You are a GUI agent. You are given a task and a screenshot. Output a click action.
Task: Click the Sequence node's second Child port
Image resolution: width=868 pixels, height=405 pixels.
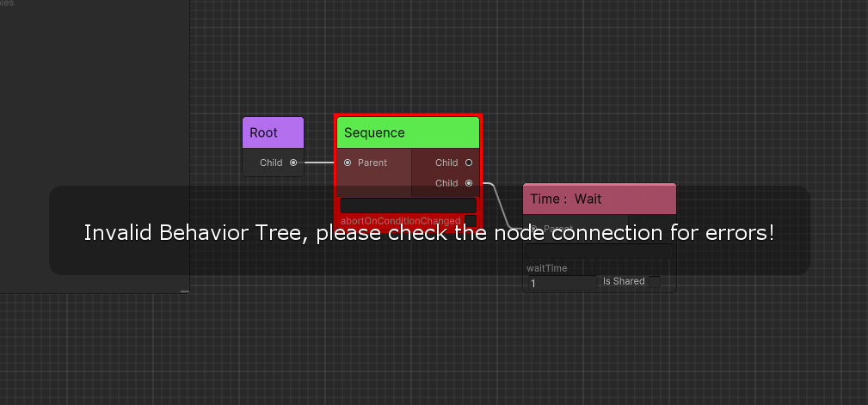pos(469,183)
